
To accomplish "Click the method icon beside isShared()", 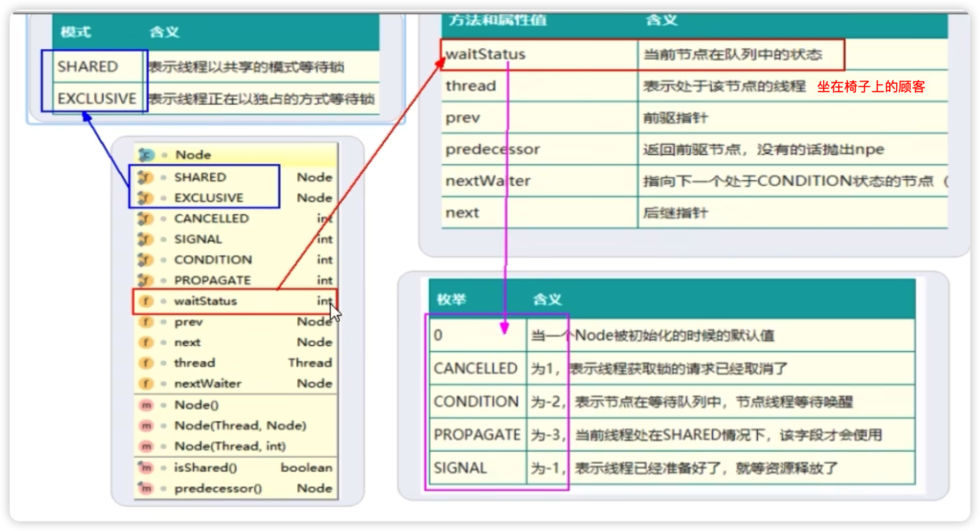I will [x=146, y=468].
